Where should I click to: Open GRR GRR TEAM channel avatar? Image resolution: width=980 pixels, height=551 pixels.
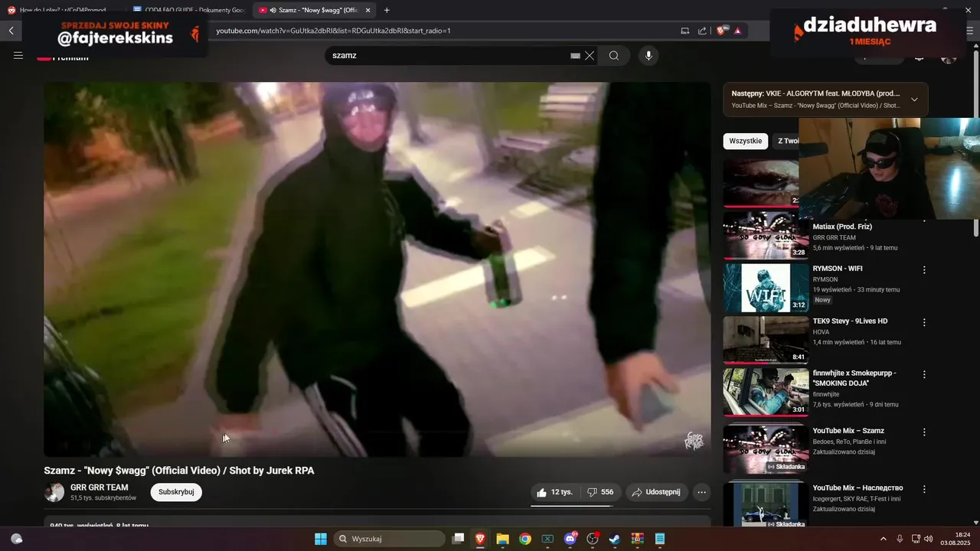click(x=54, y=492)
